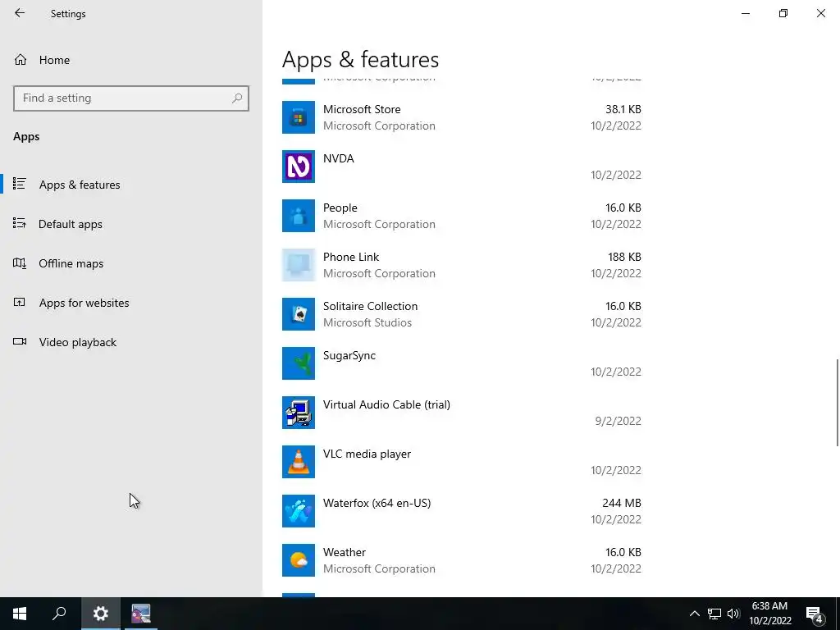Image resolution: width=840 pixels, height=630 pixels.
Task: Select the SugarSync entry name
Action: (349, 356)
